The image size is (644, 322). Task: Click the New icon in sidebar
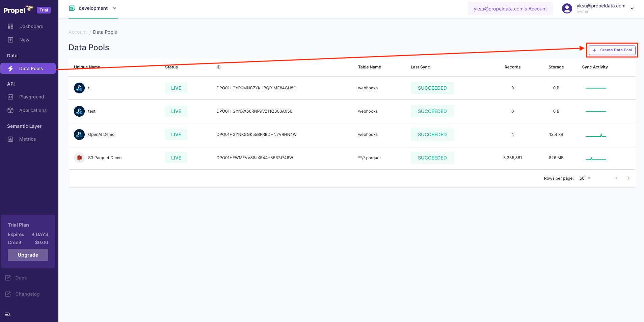click(10, 39)
